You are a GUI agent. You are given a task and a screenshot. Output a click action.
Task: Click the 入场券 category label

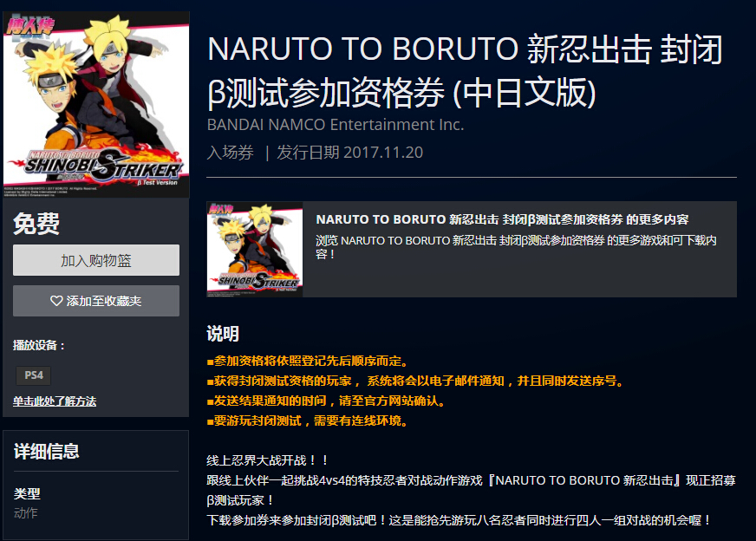[230, 153]
